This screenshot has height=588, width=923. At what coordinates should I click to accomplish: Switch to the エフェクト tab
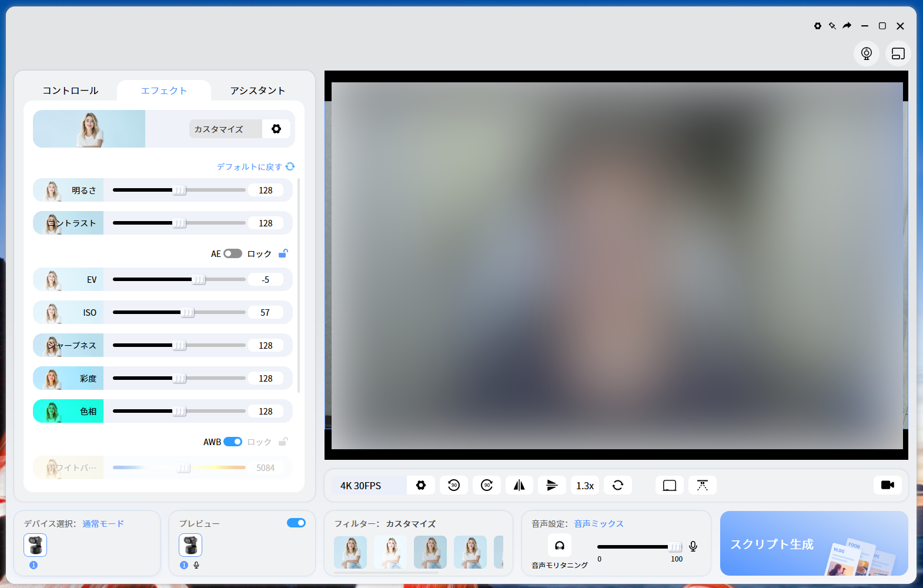point(164,91)
